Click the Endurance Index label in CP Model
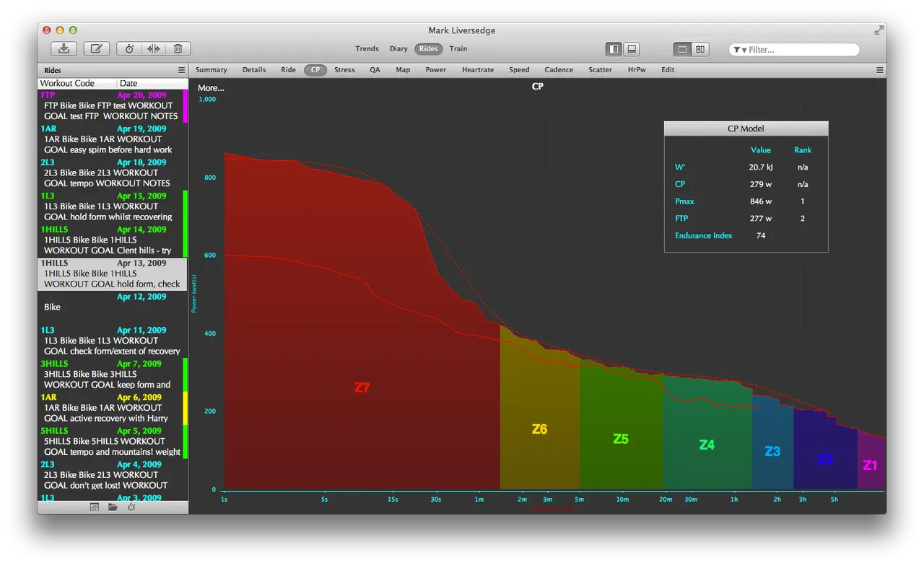Screen dimensions: 924x566 (703, 235)
